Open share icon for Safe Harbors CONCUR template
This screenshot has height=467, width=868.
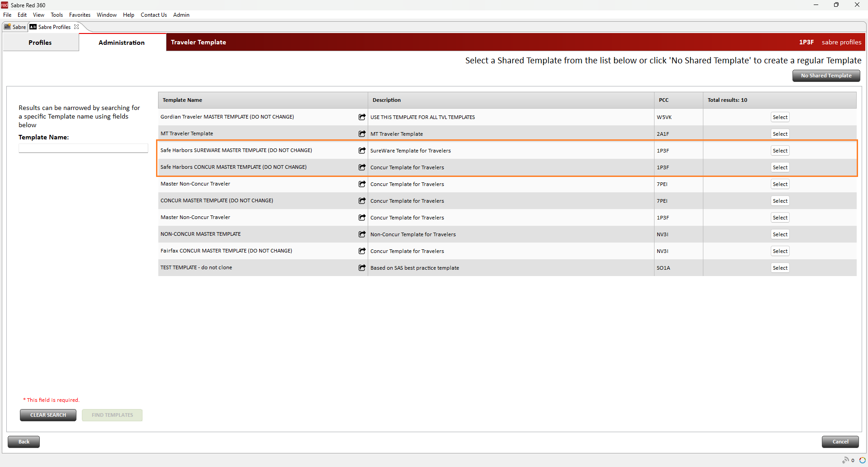362,167
